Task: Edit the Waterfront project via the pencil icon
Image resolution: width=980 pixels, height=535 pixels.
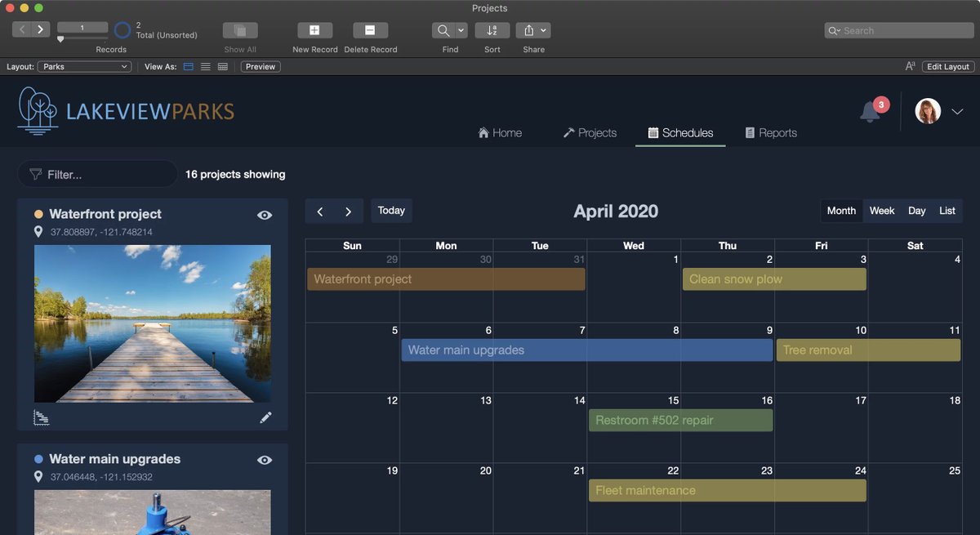Action: point(265,417)
